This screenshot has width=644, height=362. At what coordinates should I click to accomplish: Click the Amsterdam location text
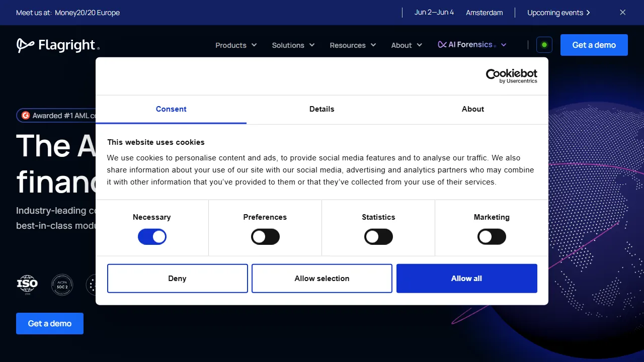coord(485,13)
